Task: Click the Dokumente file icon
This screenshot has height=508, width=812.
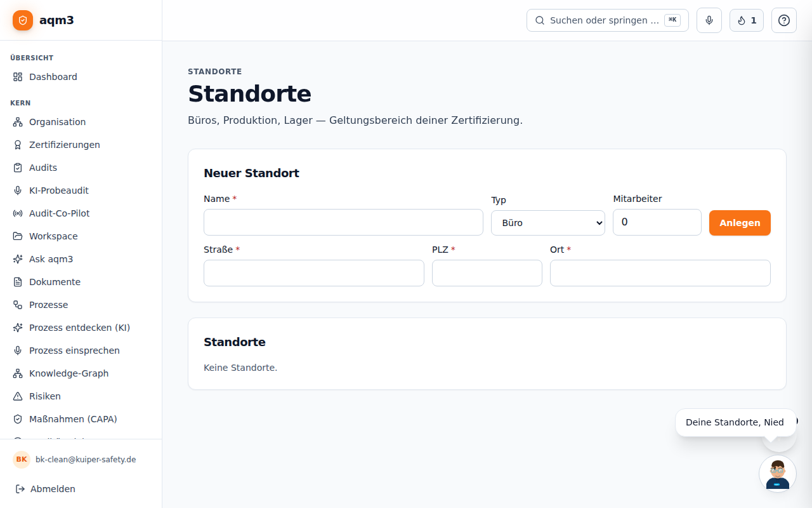Action: 18,282
